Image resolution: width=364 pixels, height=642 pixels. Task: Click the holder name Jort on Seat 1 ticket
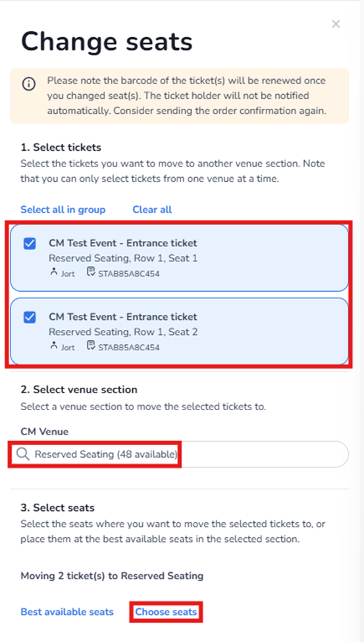pos(68,273)
